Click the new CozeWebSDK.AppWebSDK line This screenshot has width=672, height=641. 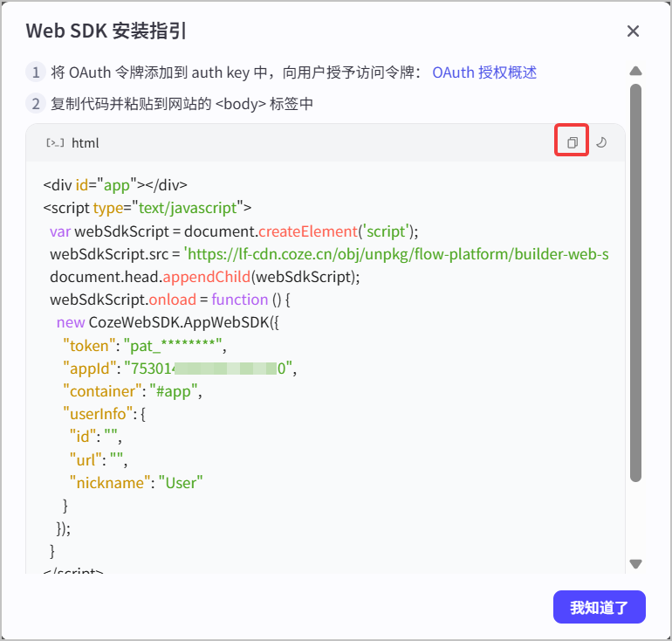click(x=168, y=322)
